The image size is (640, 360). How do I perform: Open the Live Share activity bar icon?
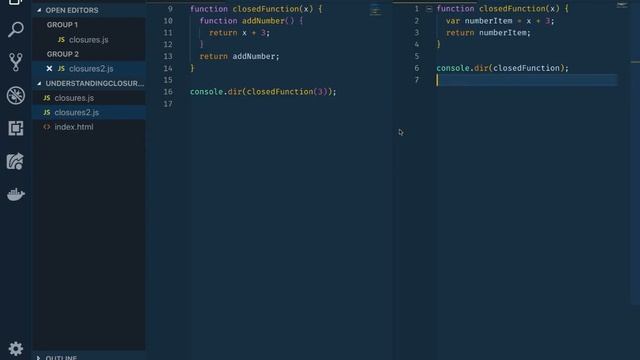16,161
